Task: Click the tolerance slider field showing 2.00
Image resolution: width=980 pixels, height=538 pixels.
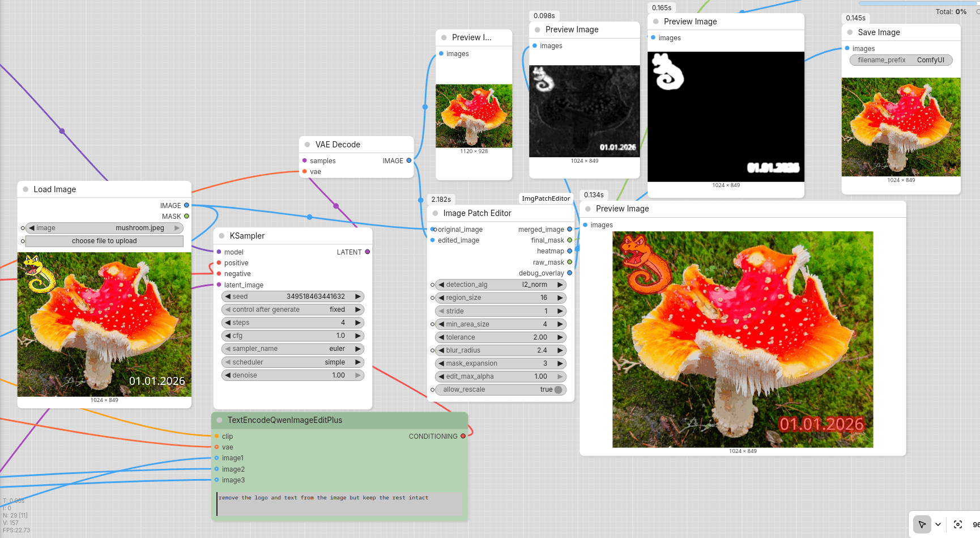Action: pyautogui.click(x=501, y=337)
